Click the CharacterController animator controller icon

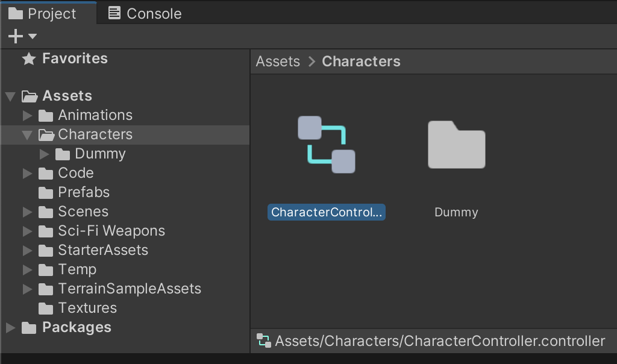326,145
